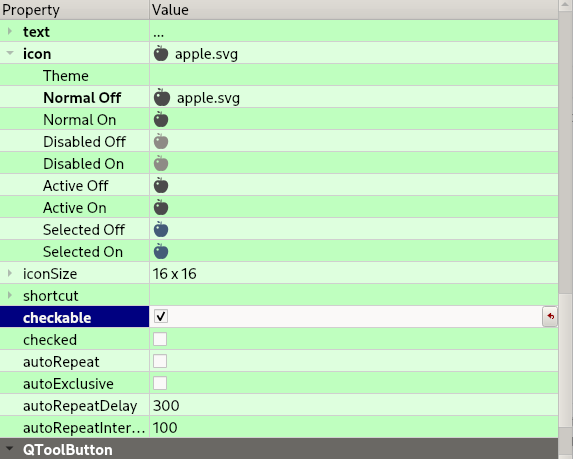Toggle the autoRepeat checkbox
This screenshot has height=459, width=573.
(x=160, y=361)
